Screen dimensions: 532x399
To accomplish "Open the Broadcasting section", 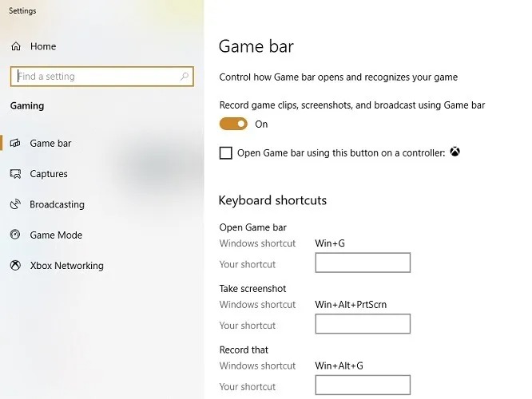I will (x=57, y=204).
